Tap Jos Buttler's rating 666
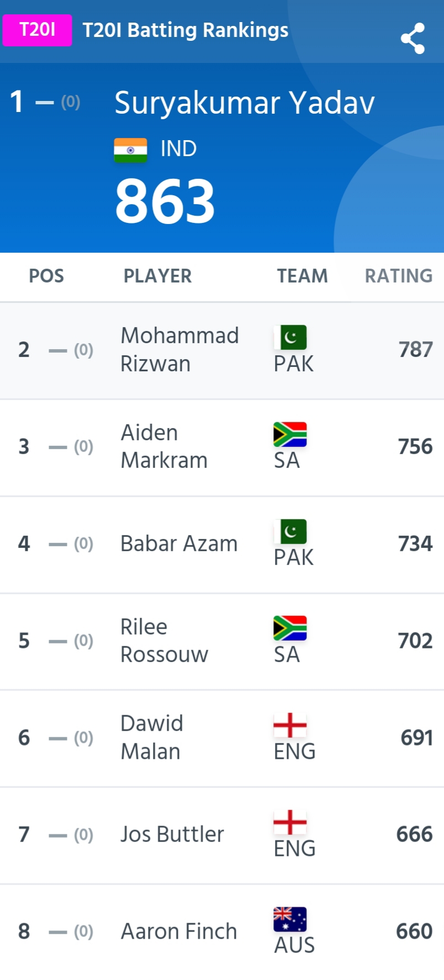 click(415, 834)
